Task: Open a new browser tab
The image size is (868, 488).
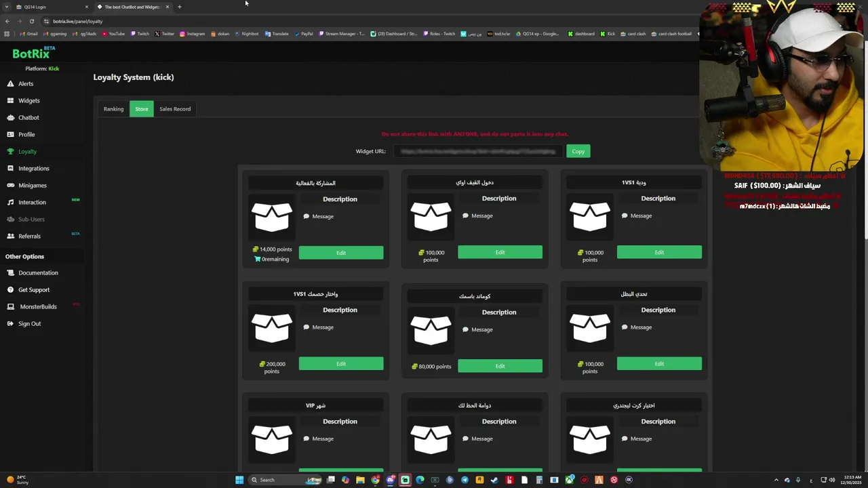Action: pyautogui.click(x=180, y=7)
